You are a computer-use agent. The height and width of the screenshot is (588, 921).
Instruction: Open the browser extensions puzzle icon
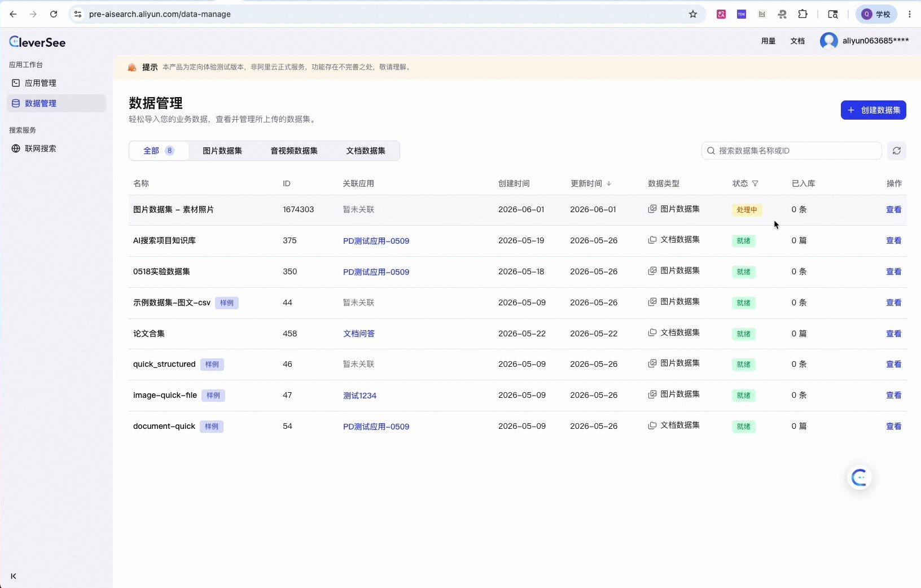(802, 14)
